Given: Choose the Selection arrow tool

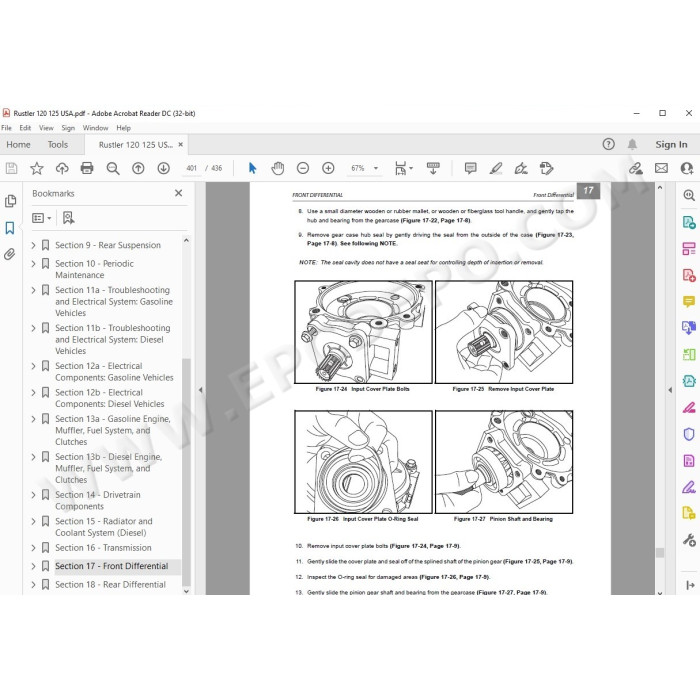Looking at the screenshot, I should tap(252, 168).
